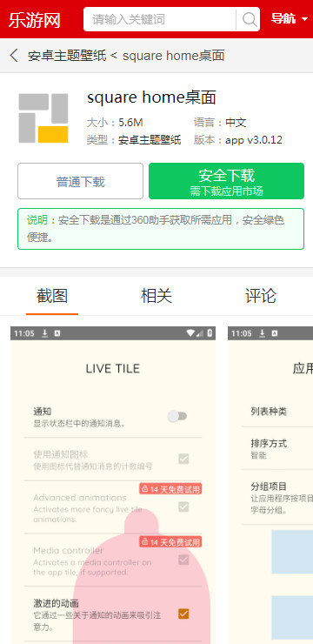Open the 安卓主题壁纸 breadcrumb link
This screenshot has height=644, width=313.
coord(67,56)
